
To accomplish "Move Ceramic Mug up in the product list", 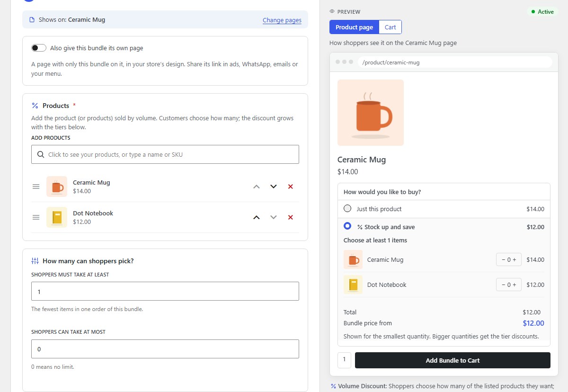I will pyautogui.click(x=257, y=187).
